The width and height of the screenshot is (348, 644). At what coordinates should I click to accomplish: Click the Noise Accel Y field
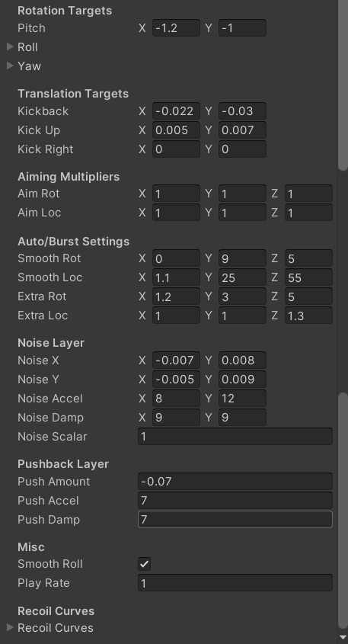tap(242, 399)
